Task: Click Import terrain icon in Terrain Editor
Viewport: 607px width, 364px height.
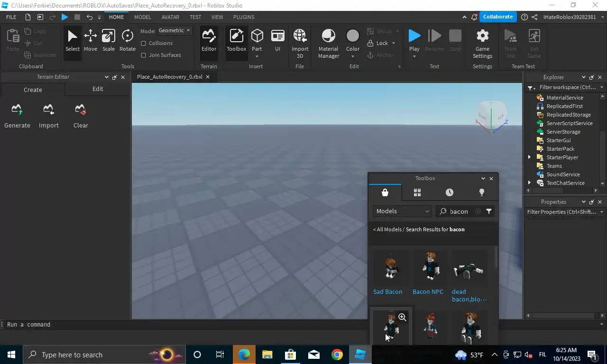Action: 48,116
